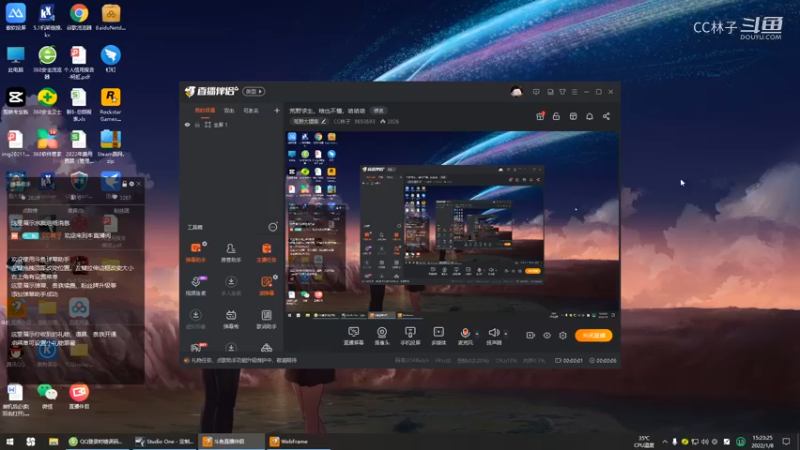The height and width of the screenshot is (450, 800).
Task: Add 手机投屏 phone casting source
Action: click(x=410, y=336)
